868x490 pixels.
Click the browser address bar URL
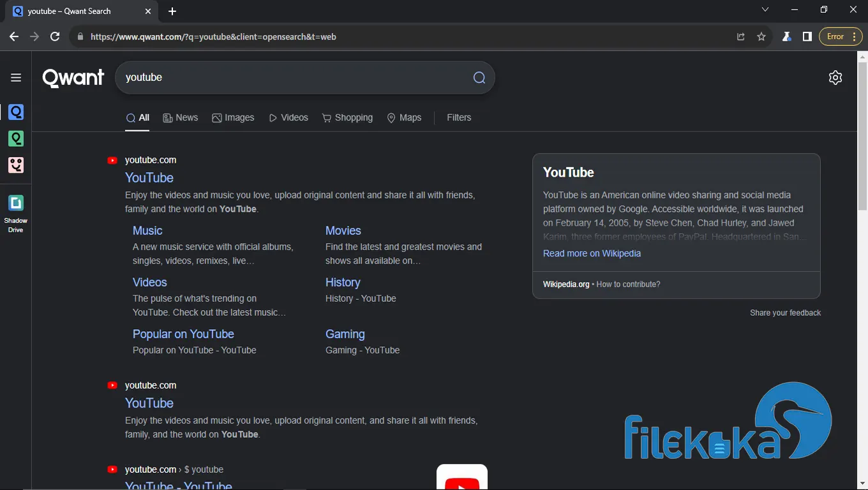pyautogui.click(x=213, y=37)
